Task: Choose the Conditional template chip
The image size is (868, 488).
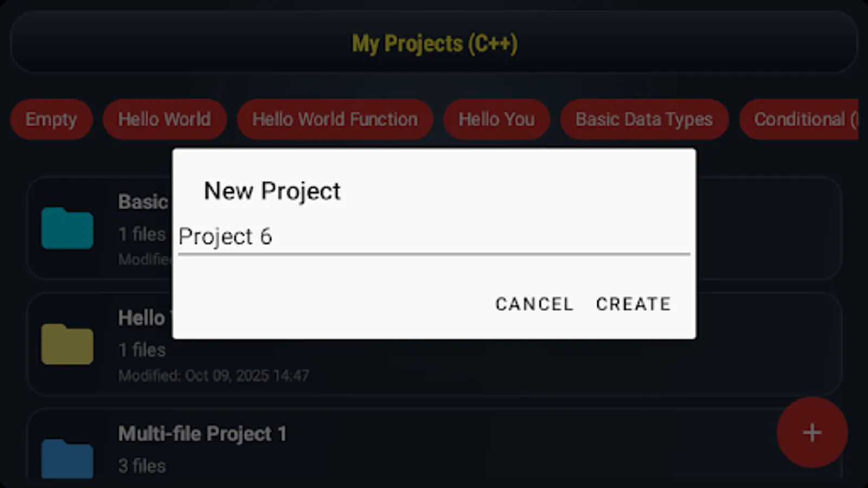Action: click(x=803, y=119)
